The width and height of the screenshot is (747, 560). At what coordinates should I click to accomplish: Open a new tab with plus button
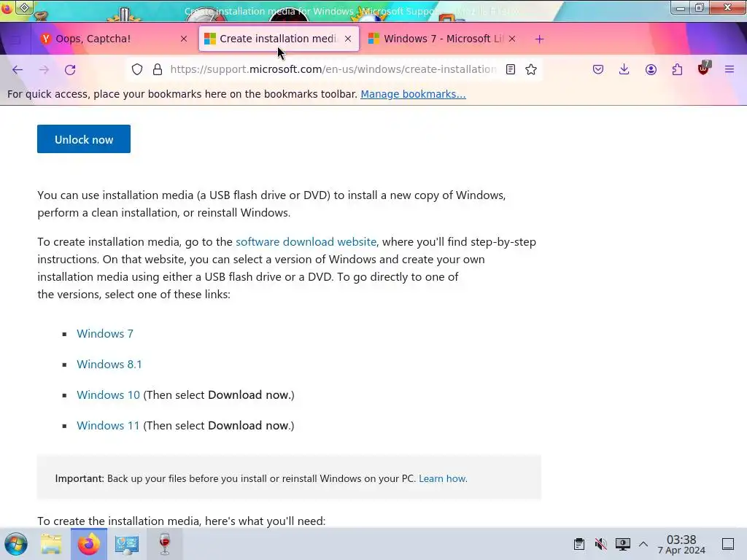(539, 39)
